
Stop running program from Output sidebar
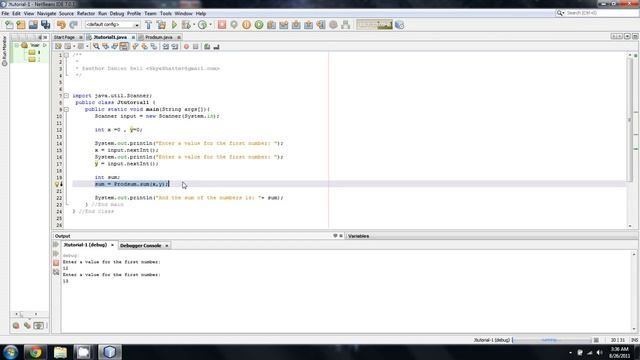(x=56, y=263)
